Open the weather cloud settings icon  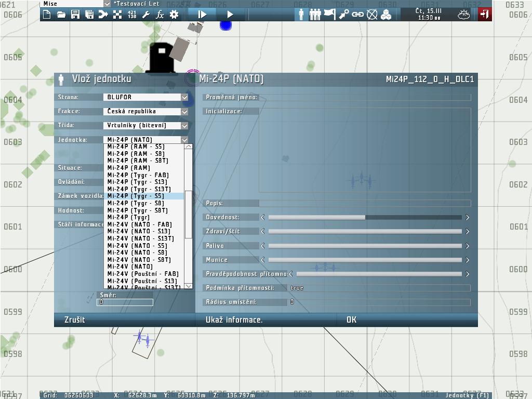click(x=463, y=15)
